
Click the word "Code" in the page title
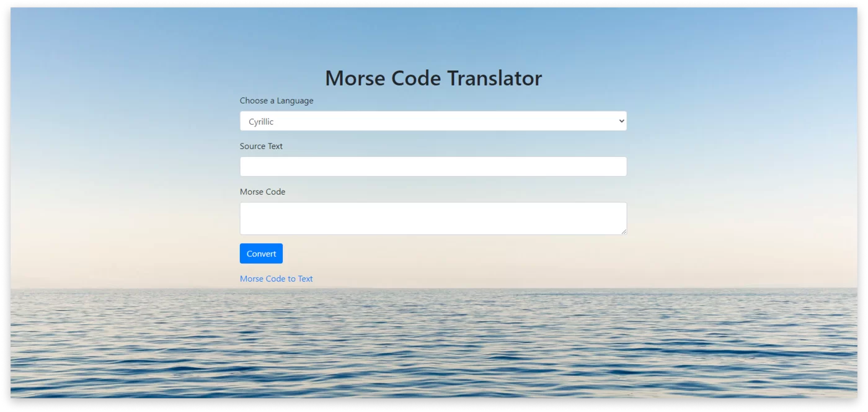click(x=416, y=78)
